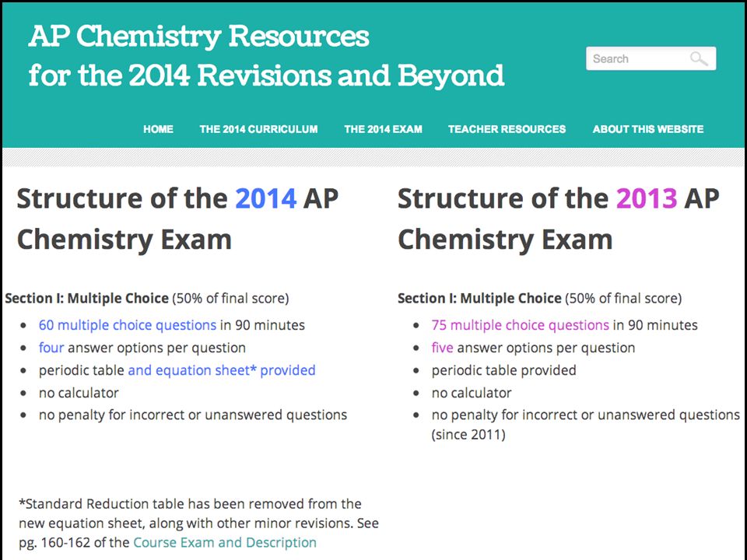Viewport: 747px width, 560px height.
Task: Click the magnifying glass search icon
Action: click(699, 58)
